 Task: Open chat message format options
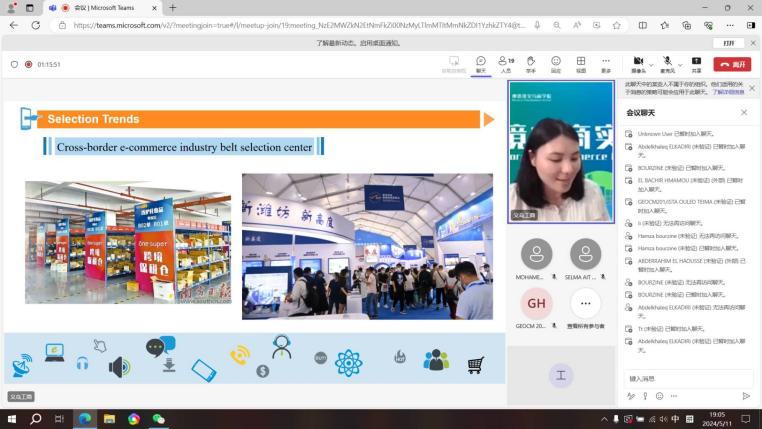(x=631, y=396)
